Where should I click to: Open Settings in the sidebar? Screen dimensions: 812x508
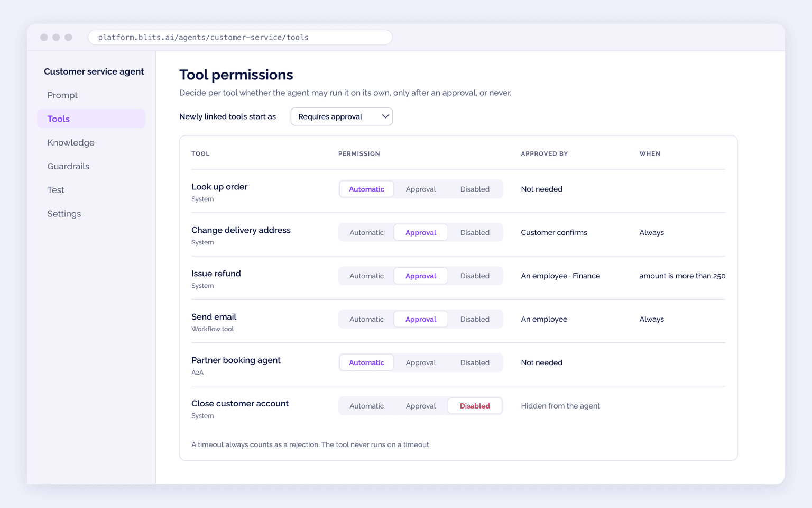click(91, 214)
